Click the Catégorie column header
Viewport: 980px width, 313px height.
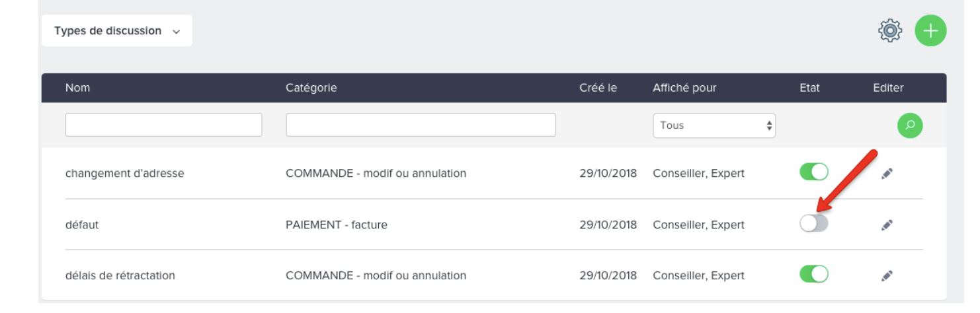tap(311, 88)
